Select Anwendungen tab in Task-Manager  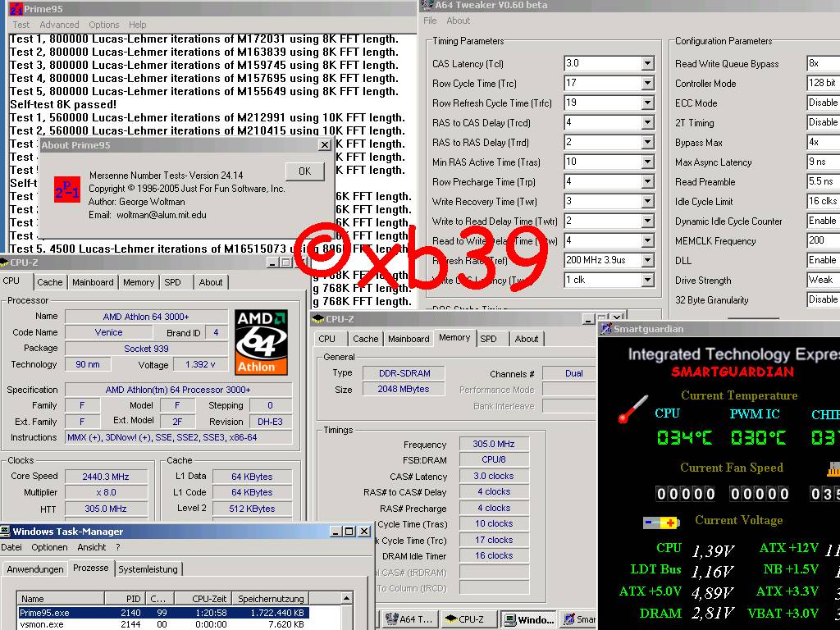pos(35,569)
